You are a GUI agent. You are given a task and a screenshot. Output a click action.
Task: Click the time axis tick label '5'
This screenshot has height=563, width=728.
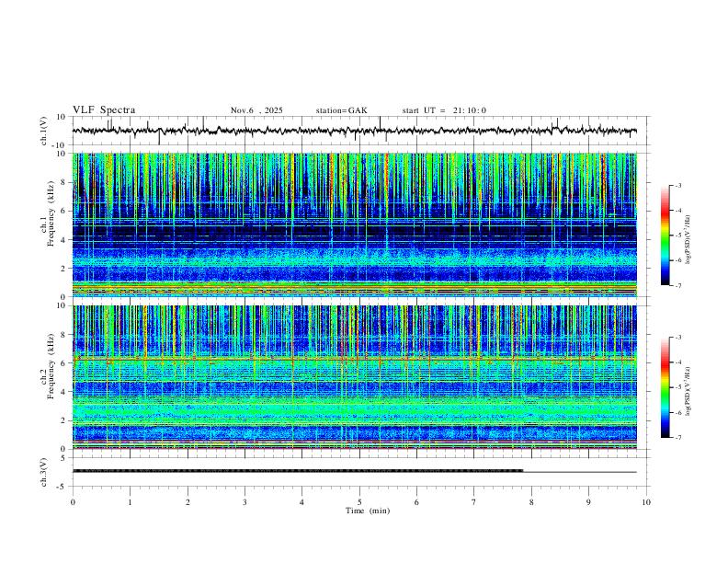359,502
